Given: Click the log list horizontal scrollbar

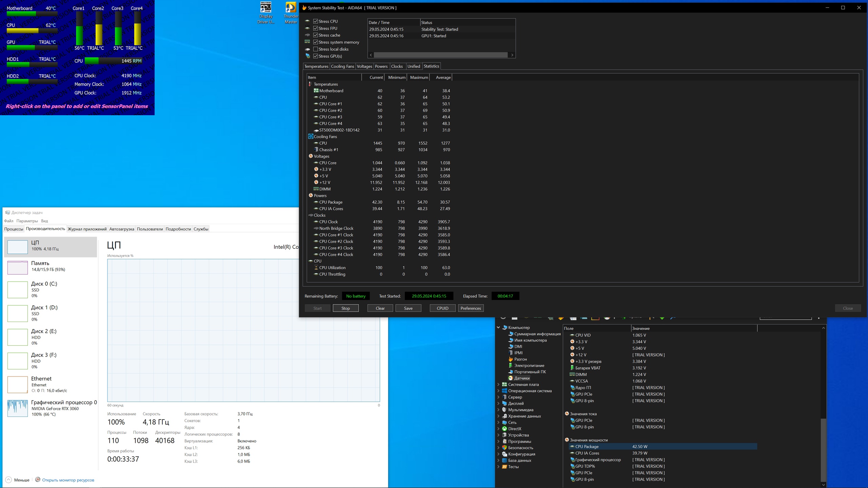Looking at the screenshot, I should [x=441, y=55].
